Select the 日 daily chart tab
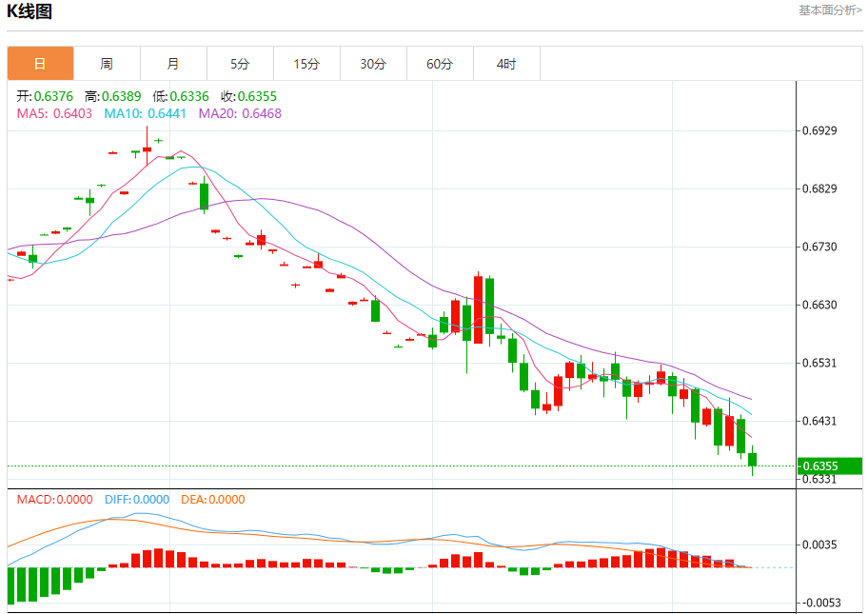 click(x=40, y=64)
